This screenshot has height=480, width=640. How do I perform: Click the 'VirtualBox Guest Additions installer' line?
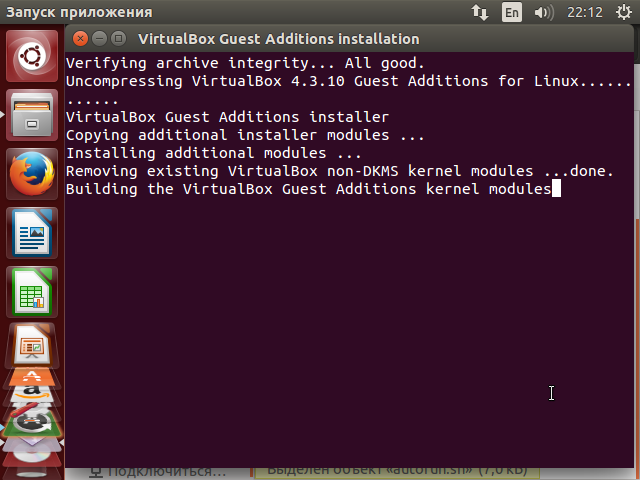click(227, 117)
